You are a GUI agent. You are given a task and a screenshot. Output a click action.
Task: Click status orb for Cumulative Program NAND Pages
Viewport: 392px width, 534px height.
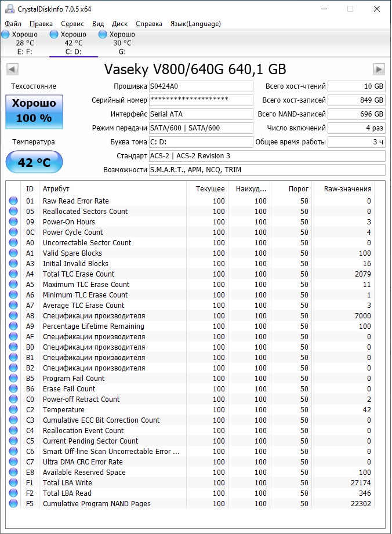13,503
